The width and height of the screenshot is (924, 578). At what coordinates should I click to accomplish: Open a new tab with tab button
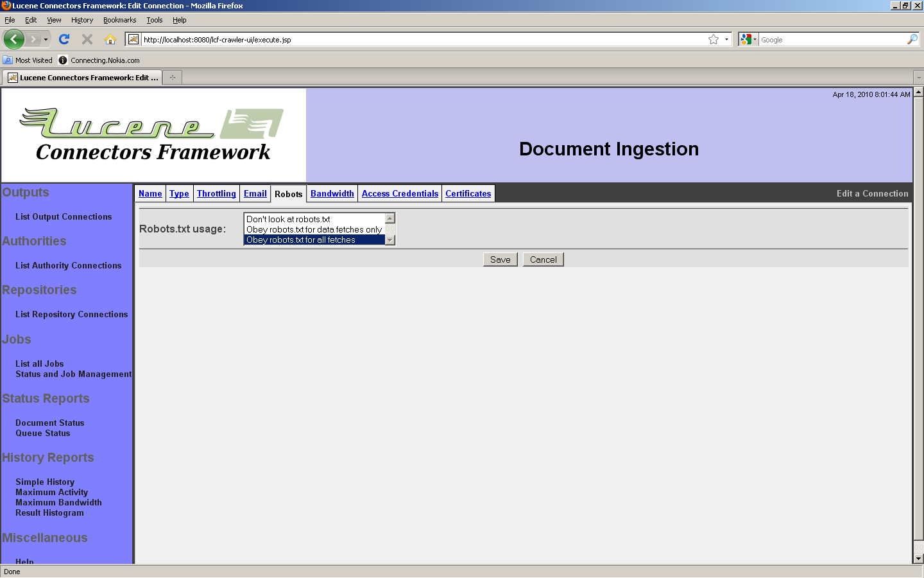(172, 78)
